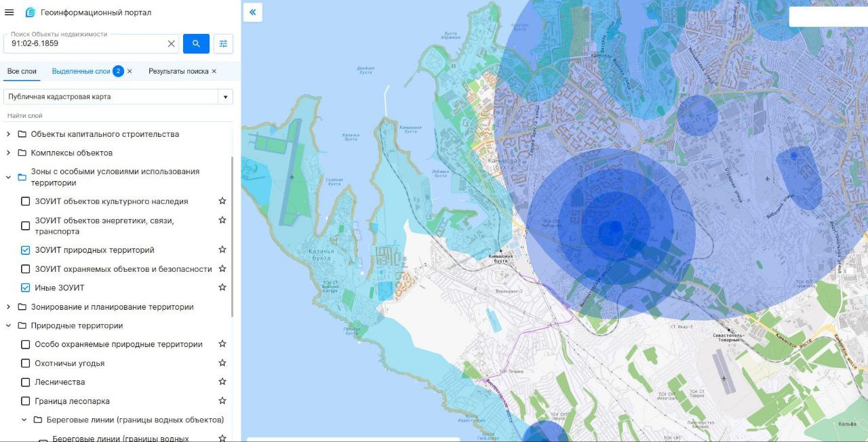Select the Комплексы объектов tree item
Viewport: 868px width, 442px height.
tap(71, 153)
